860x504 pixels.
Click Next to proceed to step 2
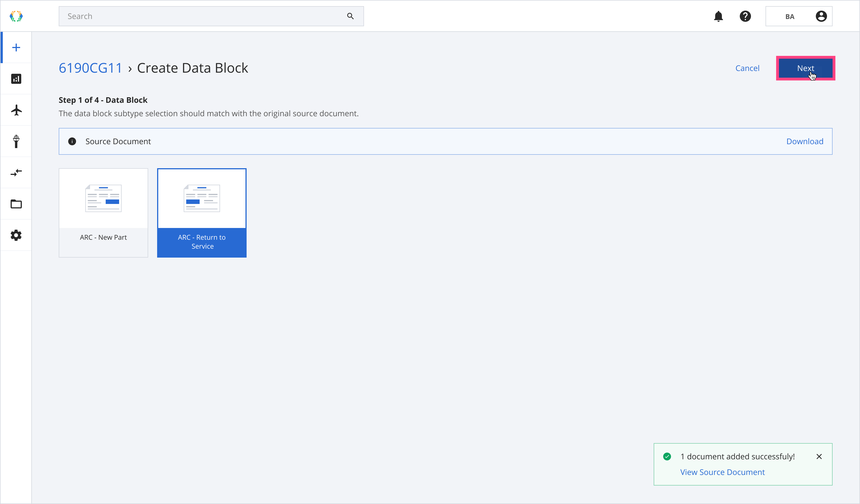(806, 68)
